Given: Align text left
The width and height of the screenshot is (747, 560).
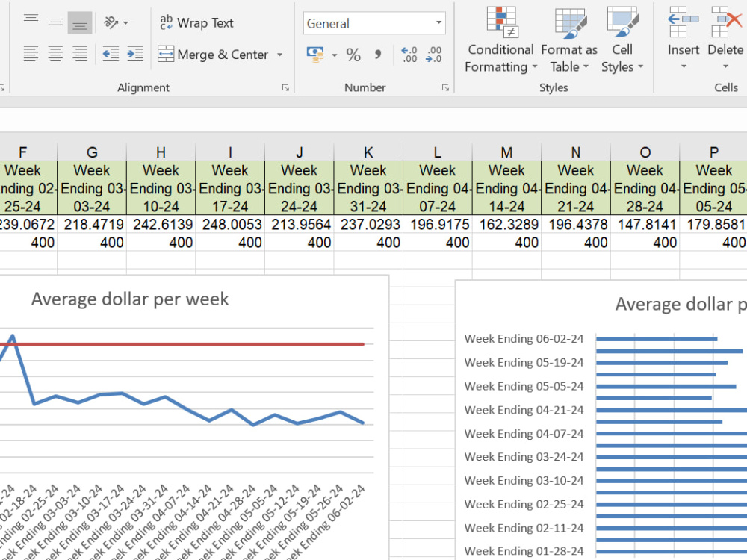Looking at the screenshot, I should tap(31, 54).
